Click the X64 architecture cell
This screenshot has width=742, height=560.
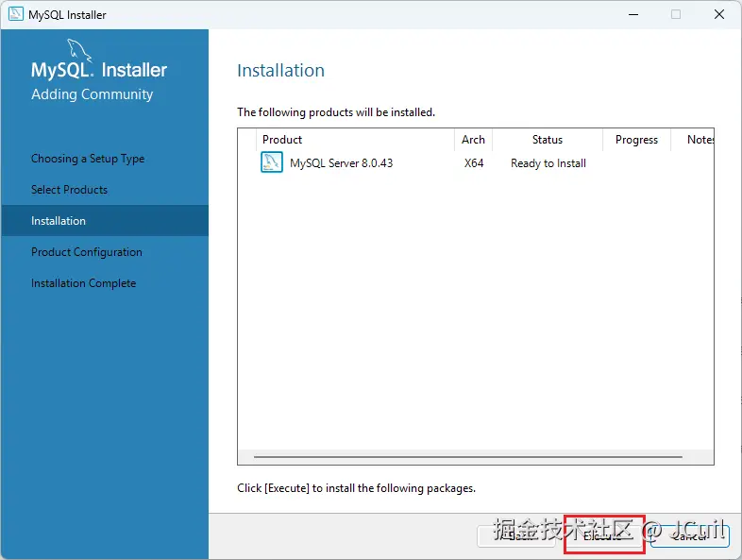pos(474,162)
